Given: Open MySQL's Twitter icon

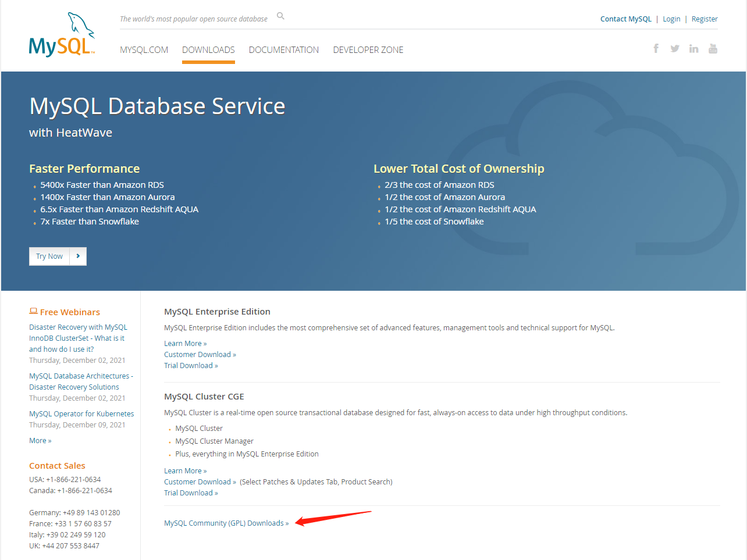Looking at the screenshot, I should (675, 48).
